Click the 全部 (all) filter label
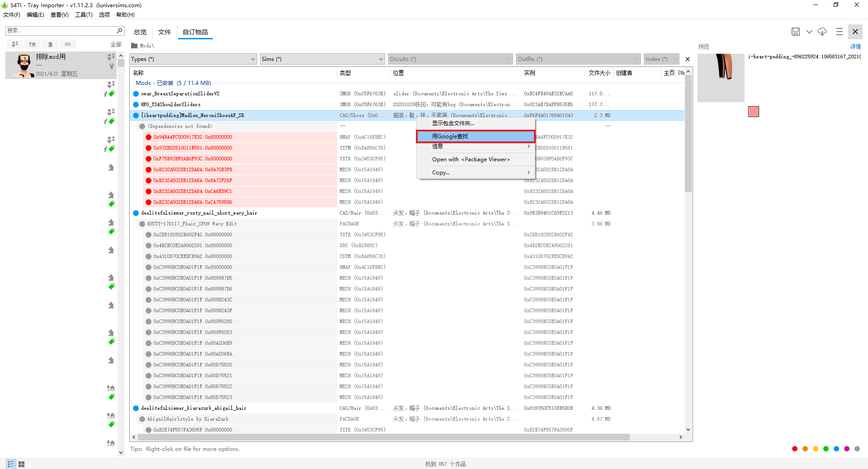868x469 pixels. (x=116, y=44)
